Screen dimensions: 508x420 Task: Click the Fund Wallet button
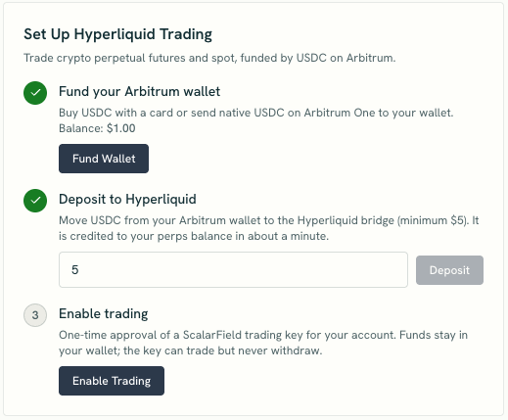tap(104, 159)
